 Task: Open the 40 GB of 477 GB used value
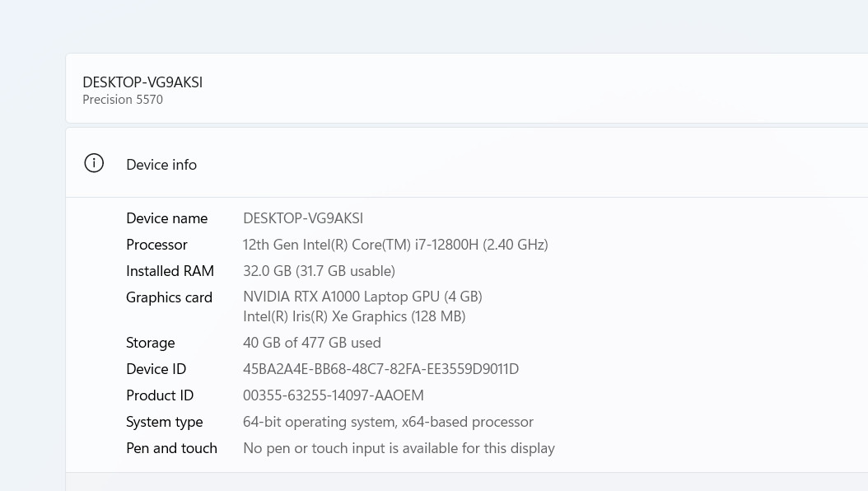click(311, 343)
